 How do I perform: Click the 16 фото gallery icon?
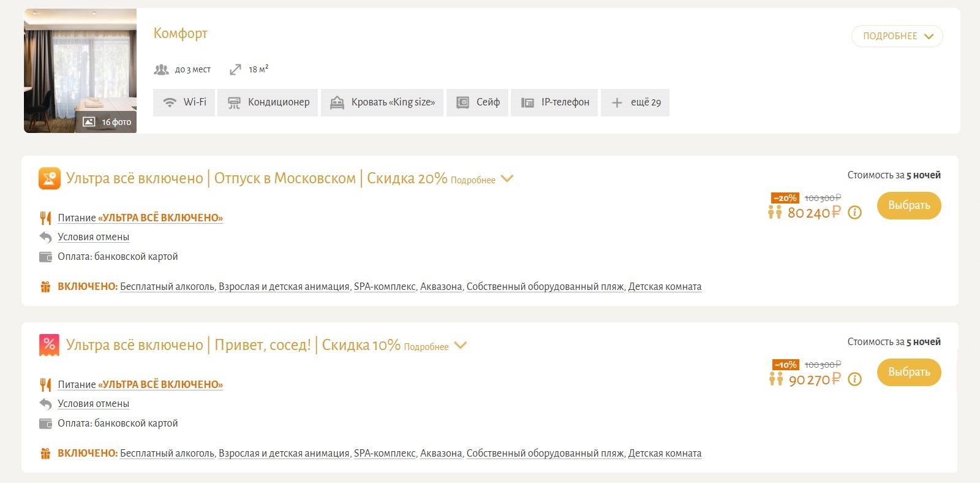point(89,122)
